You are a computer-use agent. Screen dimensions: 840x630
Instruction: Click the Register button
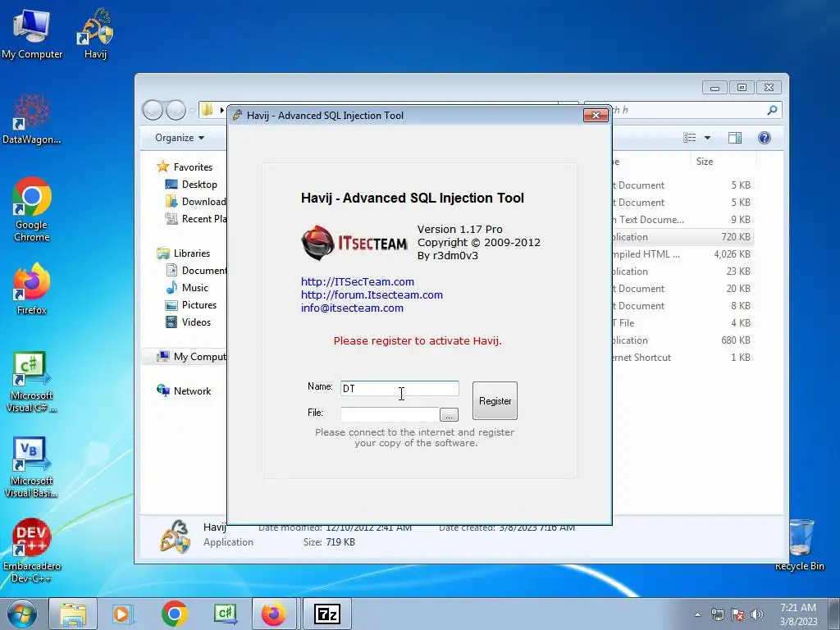495,400
